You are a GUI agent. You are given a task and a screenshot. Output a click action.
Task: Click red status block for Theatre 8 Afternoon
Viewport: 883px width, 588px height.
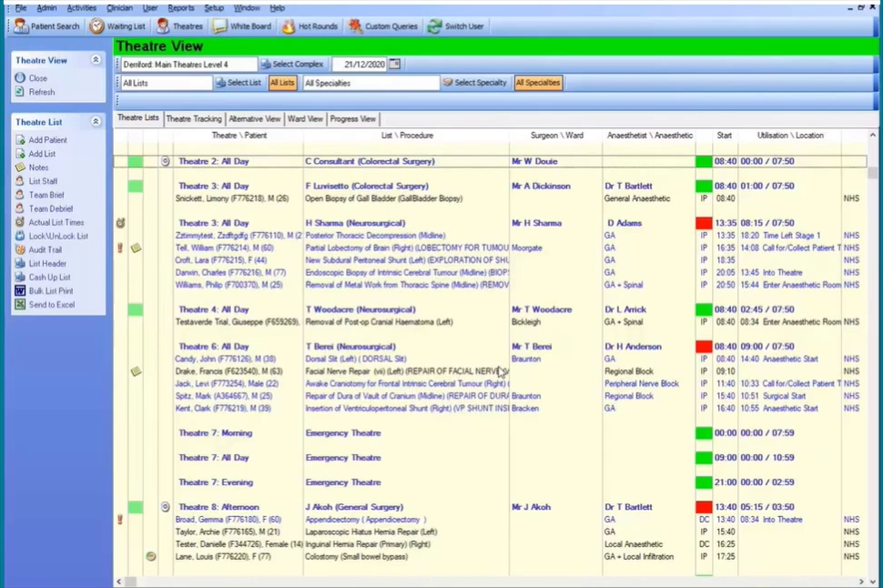(704, 507)
